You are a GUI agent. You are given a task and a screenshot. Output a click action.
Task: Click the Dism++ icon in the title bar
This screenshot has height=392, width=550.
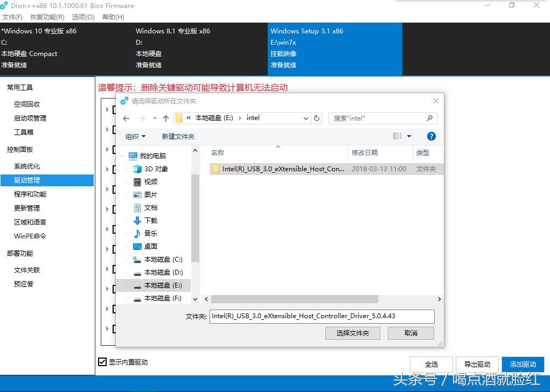click(x=5, y=5)
